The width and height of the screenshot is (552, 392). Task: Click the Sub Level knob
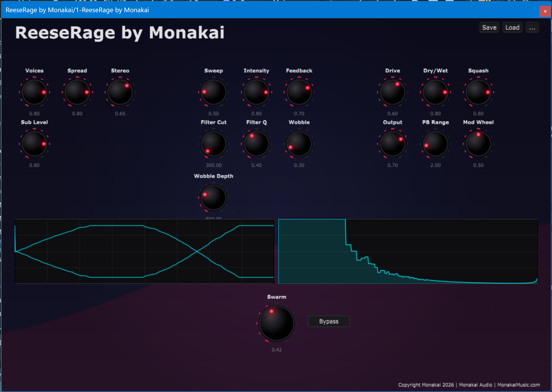tap(34, 144)
